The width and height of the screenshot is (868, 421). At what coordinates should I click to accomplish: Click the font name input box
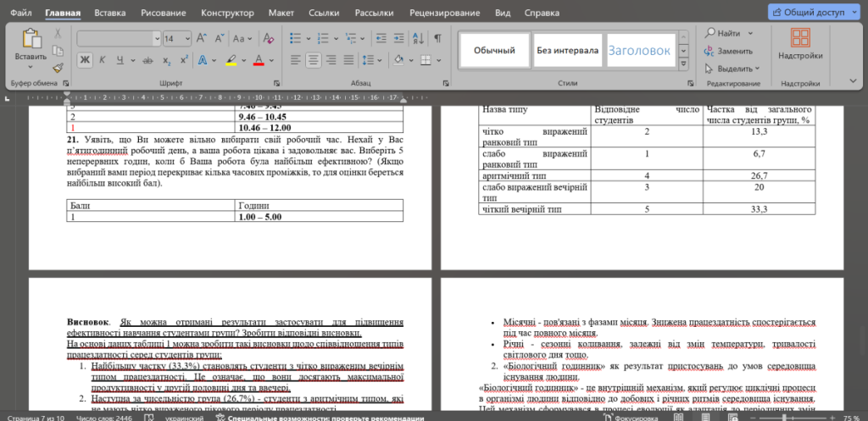114,38
